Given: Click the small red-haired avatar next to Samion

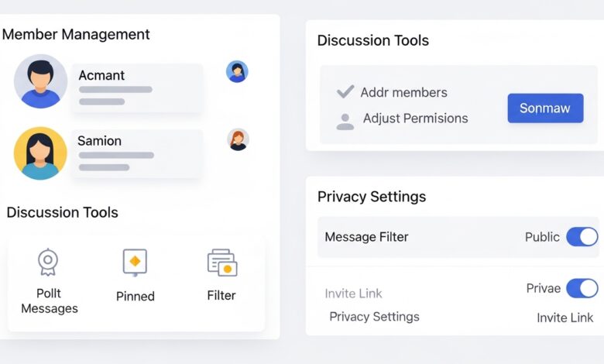Looking at the screenshot, I should click(238, 139).
